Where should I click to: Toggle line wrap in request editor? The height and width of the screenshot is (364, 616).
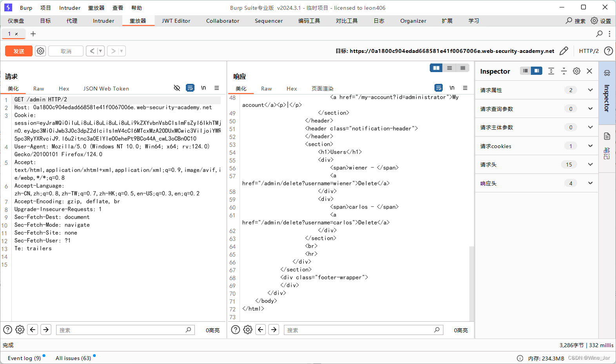[190, 88]
